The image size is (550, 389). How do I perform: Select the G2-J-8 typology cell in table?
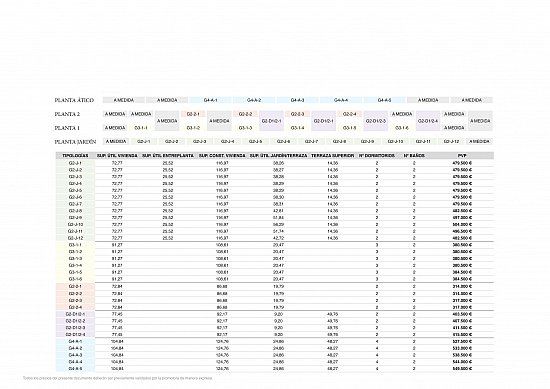pyautogui.click(x=75, y=211)
